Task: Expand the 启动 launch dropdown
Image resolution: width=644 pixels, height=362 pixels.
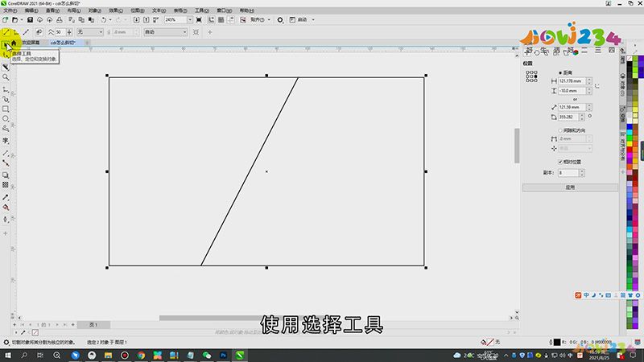Action: click(x=313, y=19)
